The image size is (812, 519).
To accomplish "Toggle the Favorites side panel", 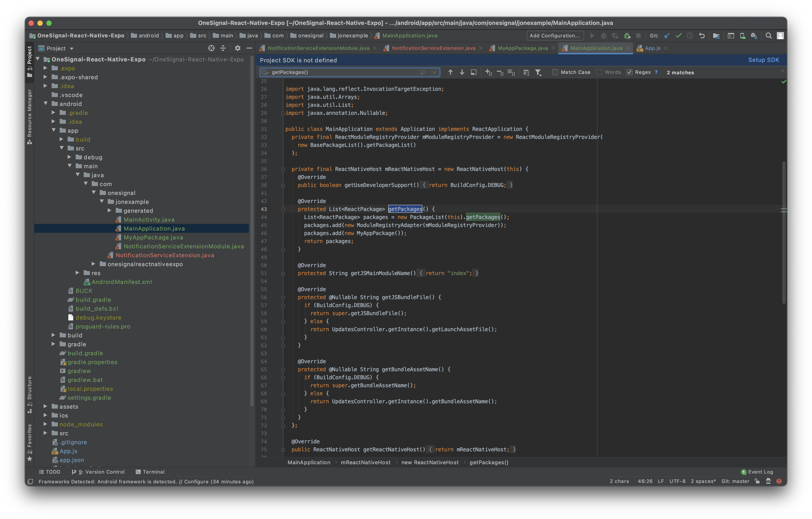I will (x=30, y=443).
